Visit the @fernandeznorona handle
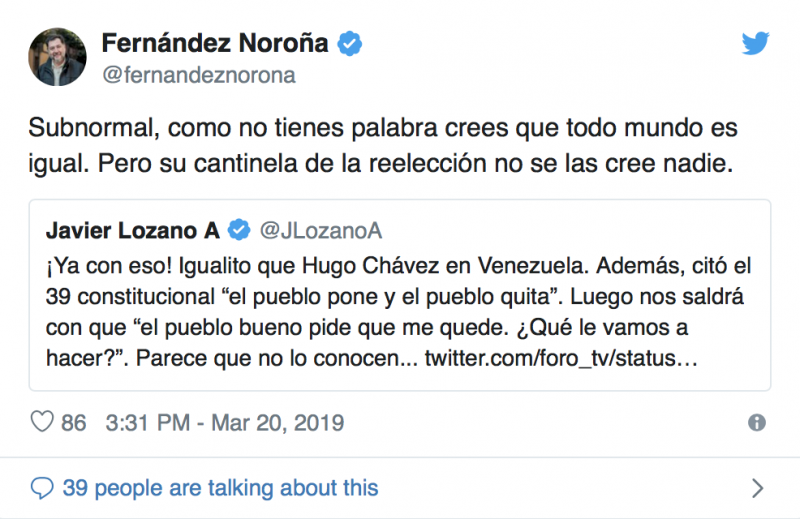The height and width of the screenshot is (519, 800). coord(198,76)
